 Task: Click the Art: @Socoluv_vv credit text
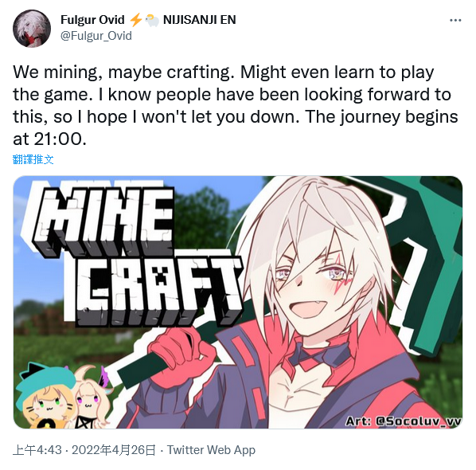403,421
